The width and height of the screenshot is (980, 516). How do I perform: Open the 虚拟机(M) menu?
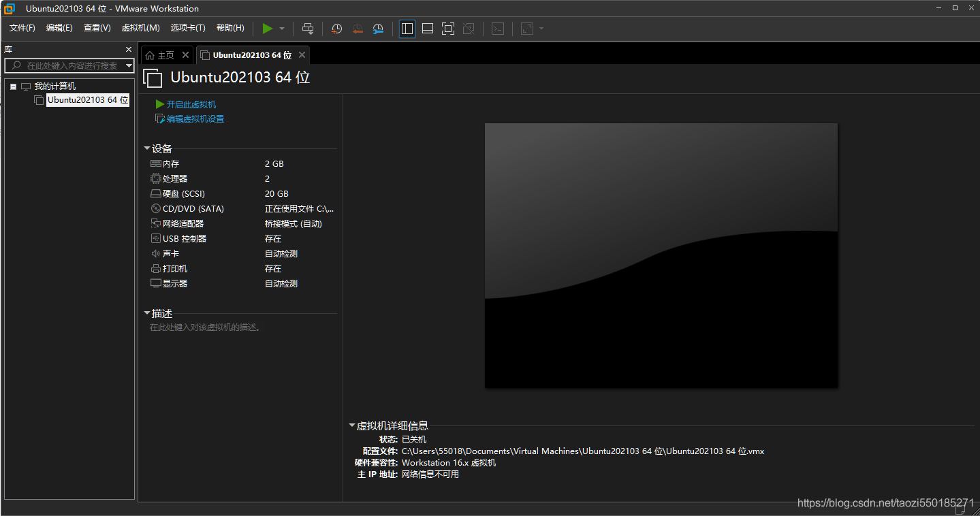point(140,28)
